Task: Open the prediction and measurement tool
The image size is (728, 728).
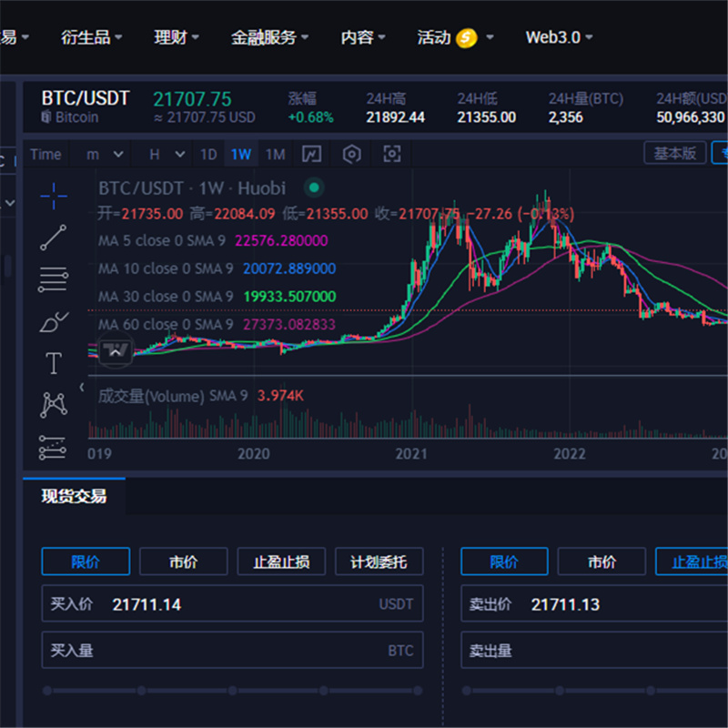Action: [53, 448]
